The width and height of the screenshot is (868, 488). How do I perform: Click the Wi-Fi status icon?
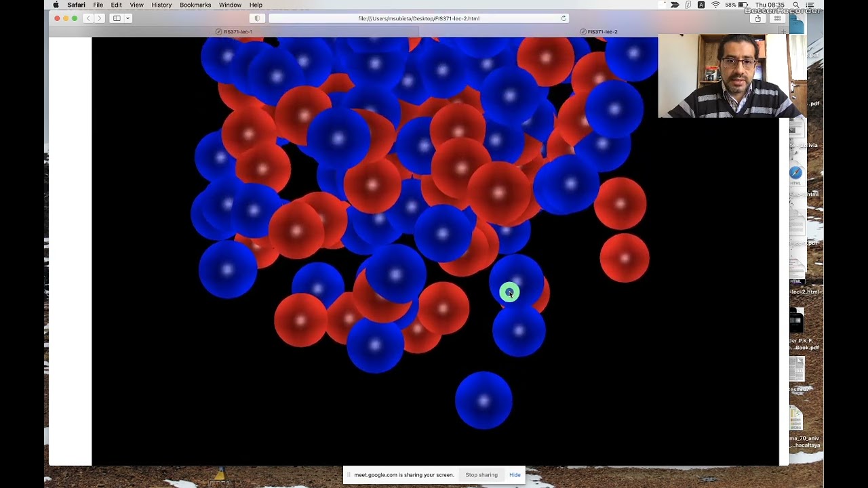tap(715, 5)
